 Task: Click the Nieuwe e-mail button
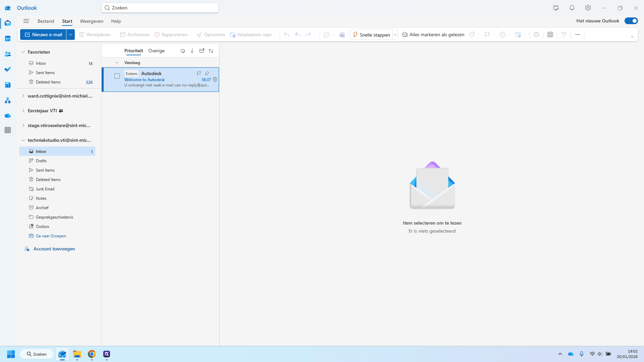point(43,35)
